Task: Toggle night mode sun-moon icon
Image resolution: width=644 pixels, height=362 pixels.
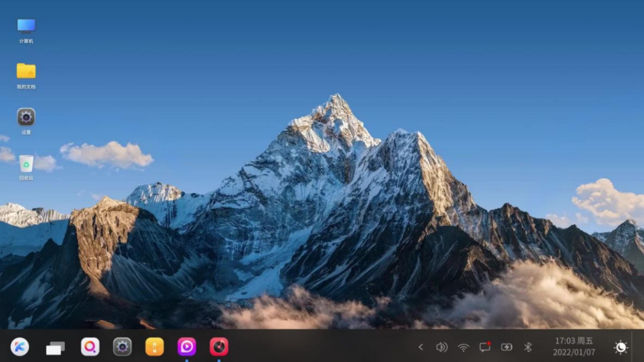Action: (x=620, y=347)
